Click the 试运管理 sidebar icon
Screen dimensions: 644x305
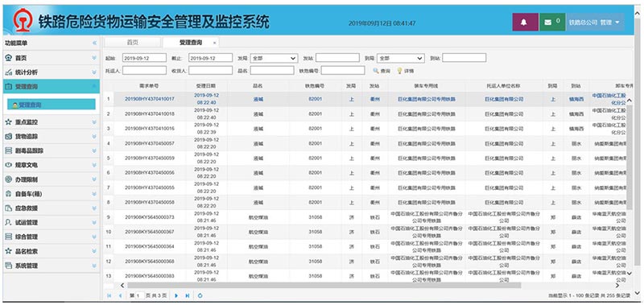8,222
